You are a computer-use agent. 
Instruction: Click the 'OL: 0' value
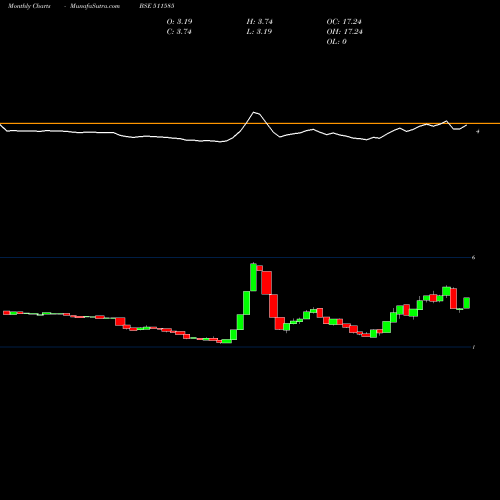click(336, 42)
